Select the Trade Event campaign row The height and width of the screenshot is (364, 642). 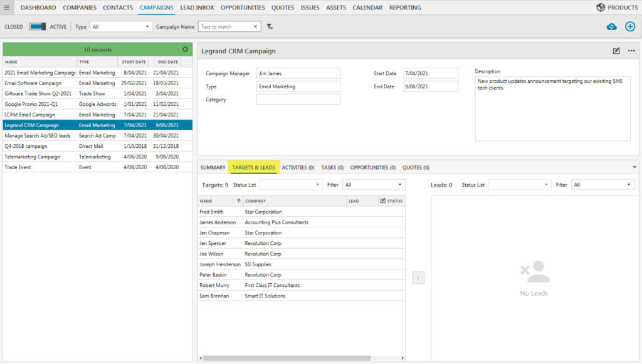tap(39, 167)
